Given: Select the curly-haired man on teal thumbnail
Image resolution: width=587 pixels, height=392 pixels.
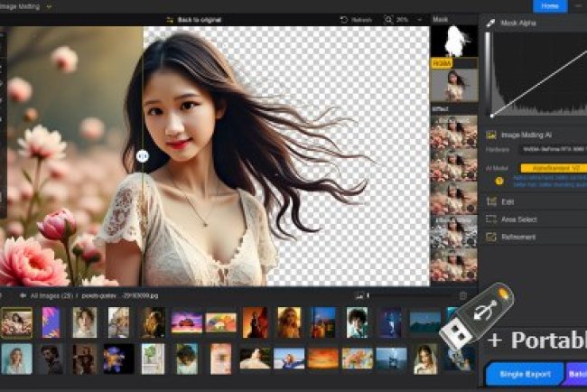Looking at the screenshot, I should coord(357,322).
